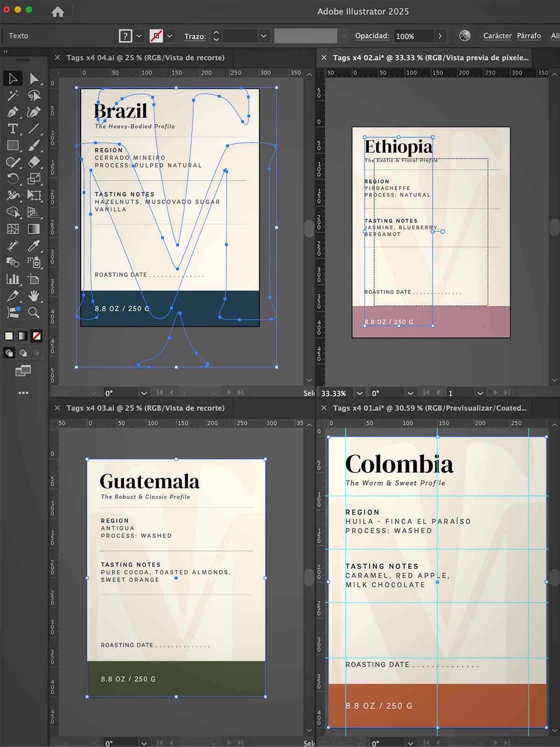The height and width of the screenshot is (747, 560).
Task: Click the Home icon in title bar
Action: tap(58, 12)
